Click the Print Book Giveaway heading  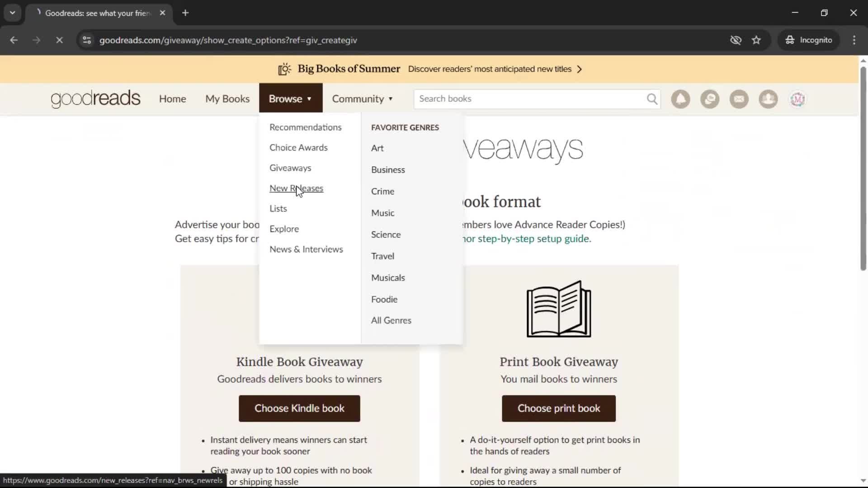[559, 362]
